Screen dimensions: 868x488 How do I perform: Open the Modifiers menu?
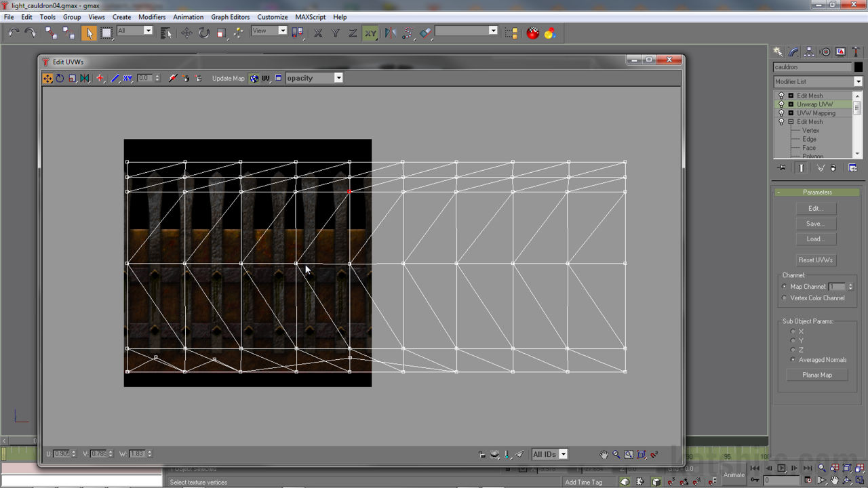point(152,17)
